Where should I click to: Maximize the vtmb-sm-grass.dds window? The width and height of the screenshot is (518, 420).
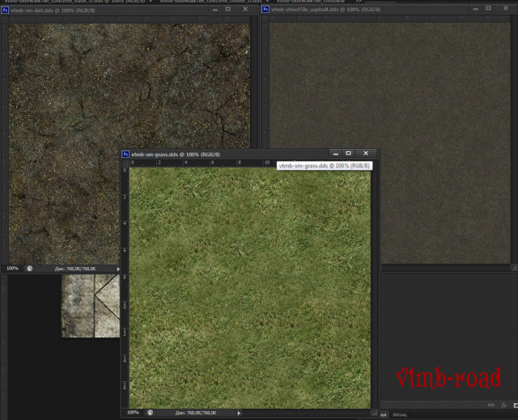pyautogui.click(x=348, y=153)
